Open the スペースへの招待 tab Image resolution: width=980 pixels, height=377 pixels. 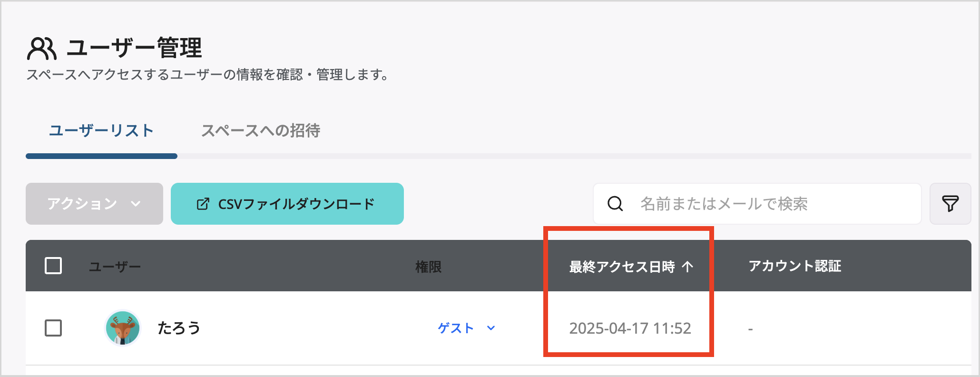click(261, 131)
